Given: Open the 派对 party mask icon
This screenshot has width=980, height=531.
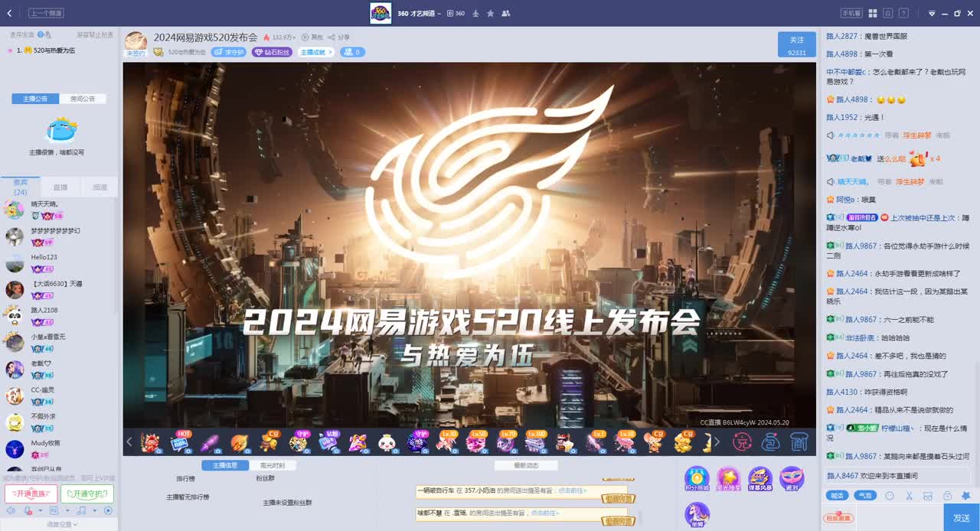Looking at the screenshot, I should (792, 480).
